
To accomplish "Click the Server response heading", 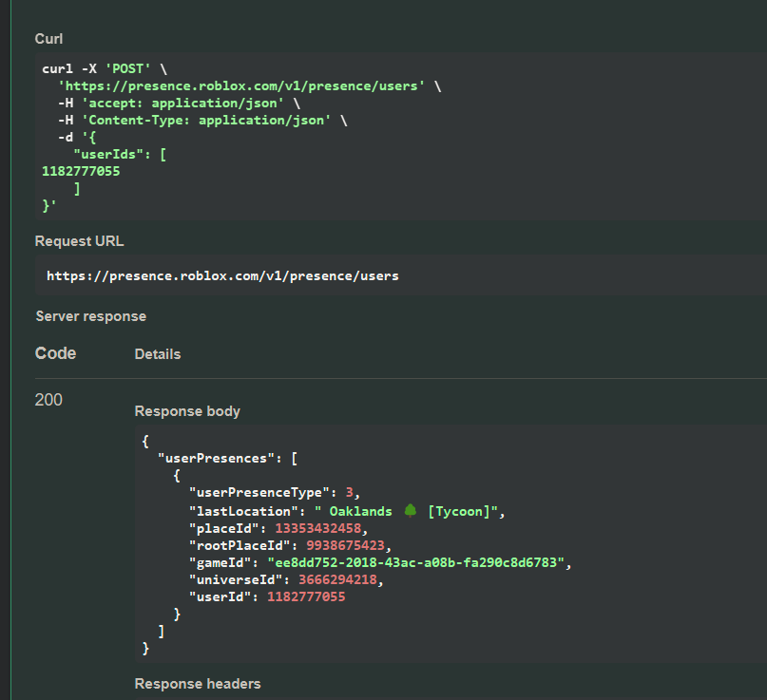I will pyautogui.click(x=91, y=316).
